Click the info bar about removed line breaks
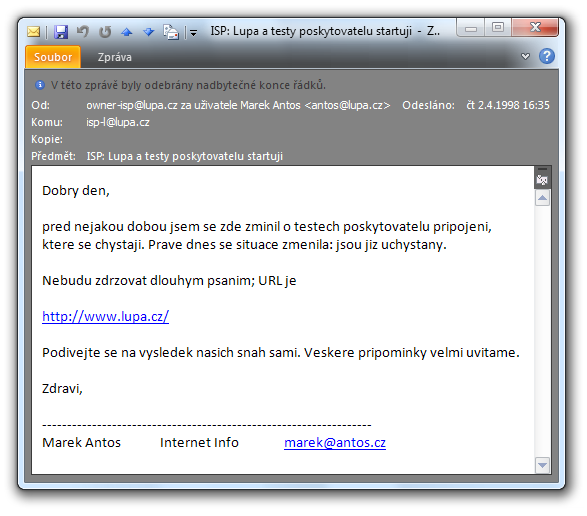 (x=180, y=85)
